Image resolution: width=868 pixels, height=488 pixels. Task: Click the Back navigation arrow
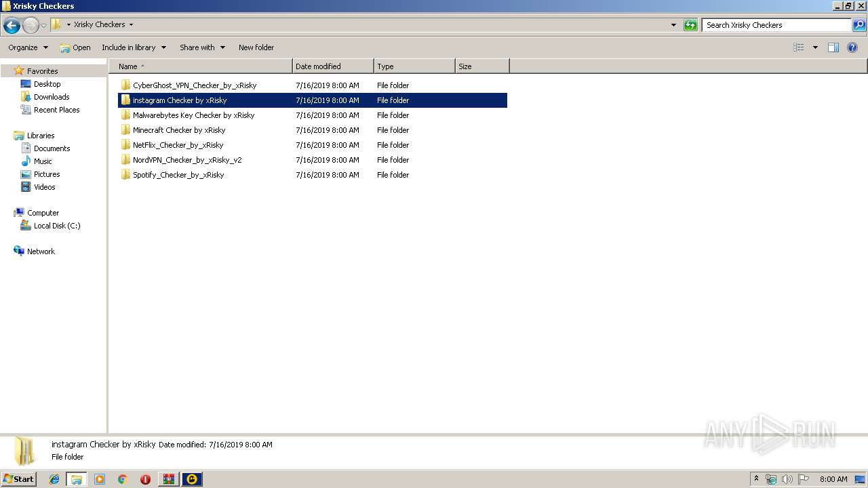[x=12, y=26]
